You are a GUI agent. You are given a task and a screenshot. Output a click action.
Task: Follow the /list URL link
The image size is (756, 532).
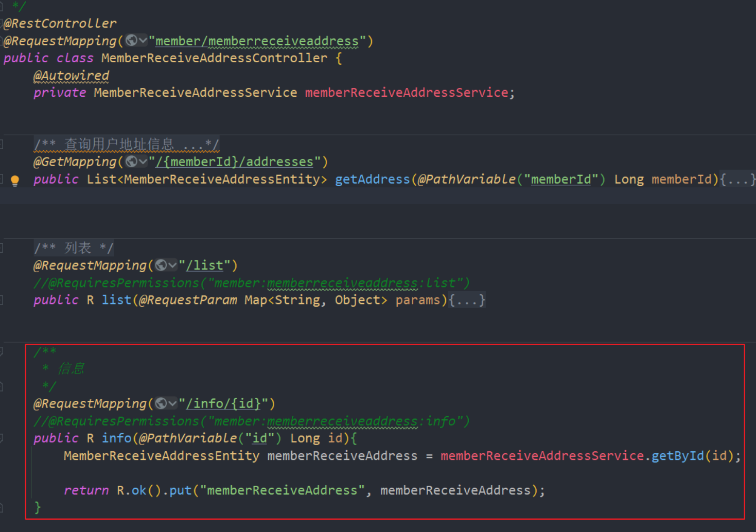click(204, 265)
